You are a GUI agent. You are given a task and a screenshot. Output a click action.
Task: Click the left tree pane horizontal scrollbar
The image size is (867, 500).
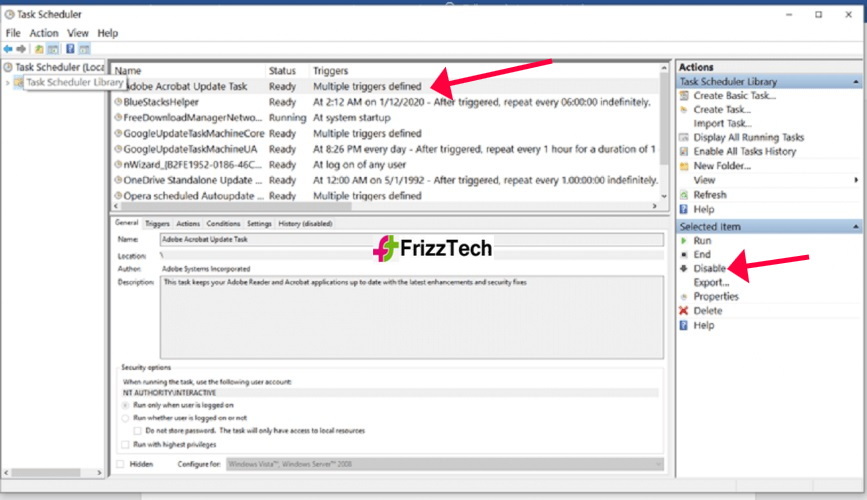click(46, 473)
